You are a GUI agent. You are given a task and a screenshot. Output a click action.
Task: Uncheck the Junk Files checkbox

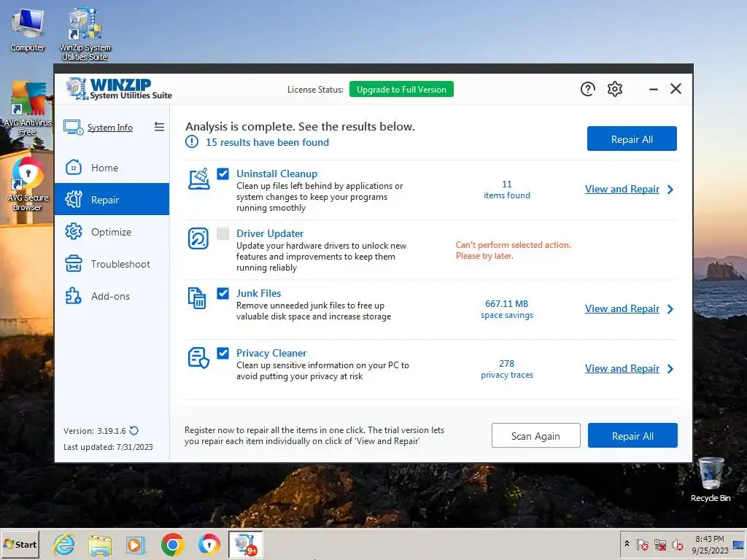(x=222, y=293)
